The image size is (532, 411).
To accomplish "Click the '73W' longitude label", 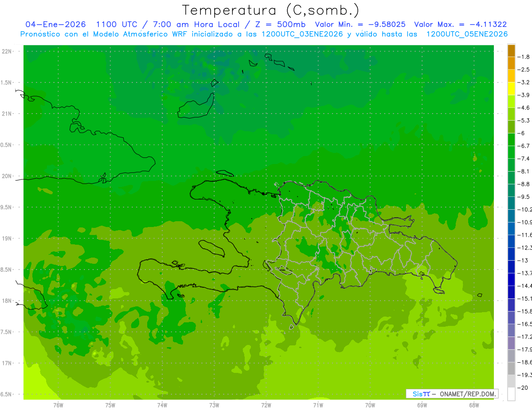I will (214, 405).
